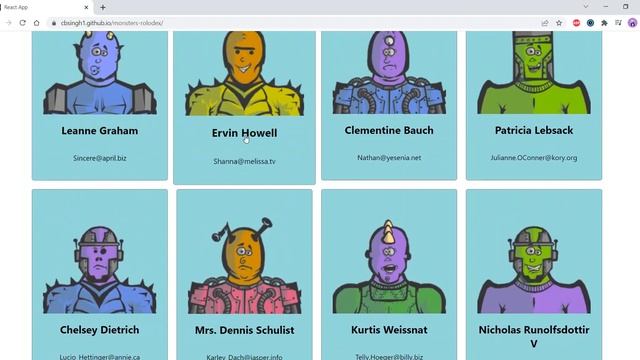
Task: Click Clementine Bauch's monster image
Action: (389, 73)
